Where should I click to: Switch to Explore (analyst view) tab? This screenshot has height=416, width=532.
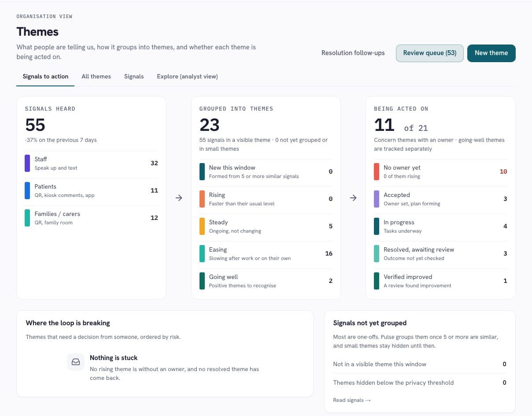tap(187, 76)
